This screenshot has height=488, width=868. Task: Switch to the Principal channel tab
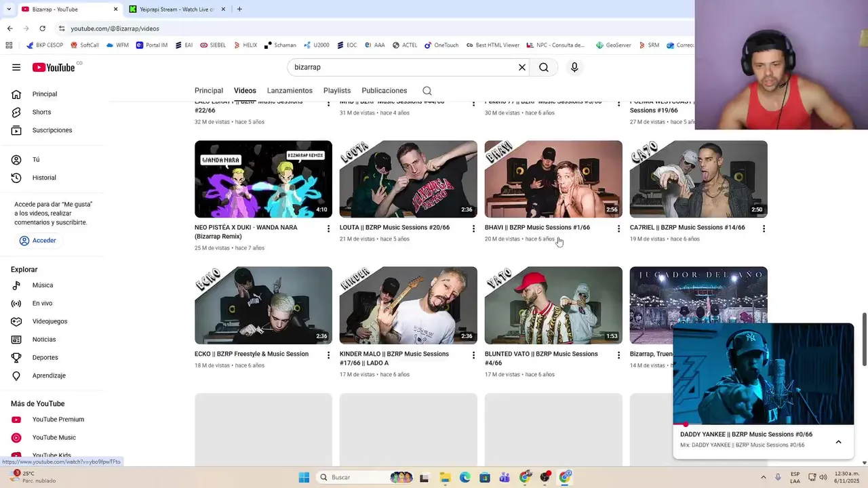click(x=209, y=91)
